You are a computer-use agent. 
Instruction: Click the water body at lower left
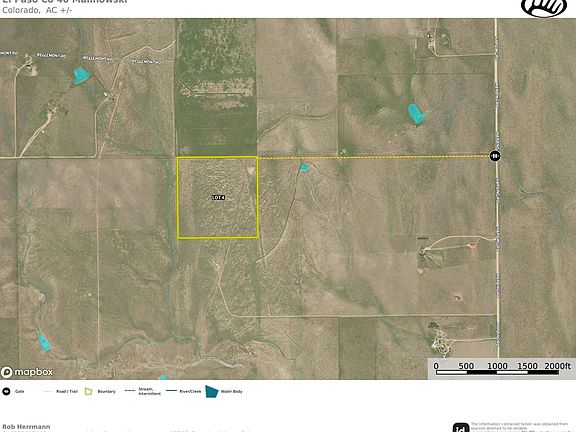[x=44, y=342]
